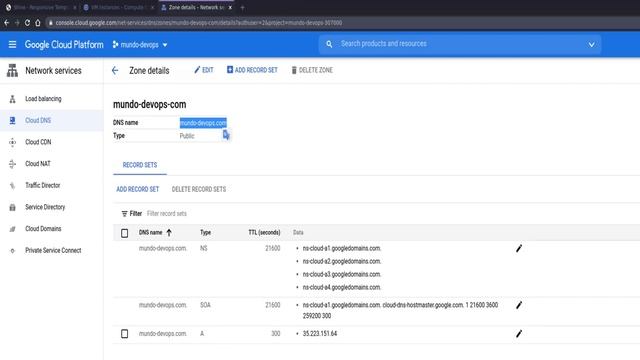This screenshot has width=640, height=360.
Task: Switch to the VM instances browser tab
Action: click(x=118, y=7)
